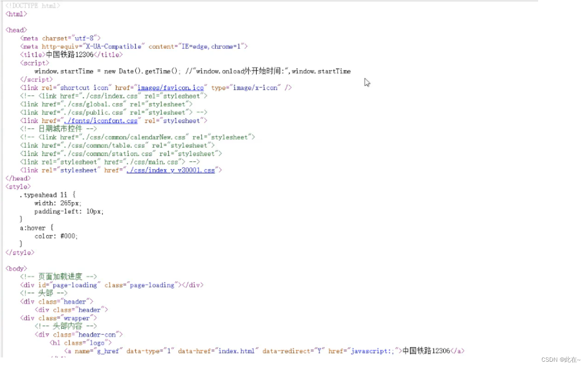Screen dimensions: 588x367
Task: Click the opening <script> tag
Action: [35, 63]
